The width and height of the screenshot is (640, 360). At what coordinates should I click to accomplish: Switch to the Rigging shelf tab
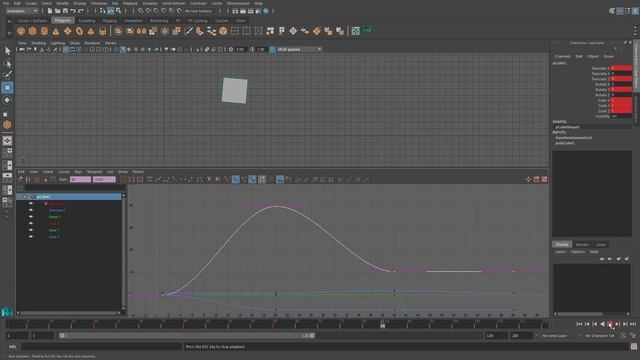coord(109,20)
